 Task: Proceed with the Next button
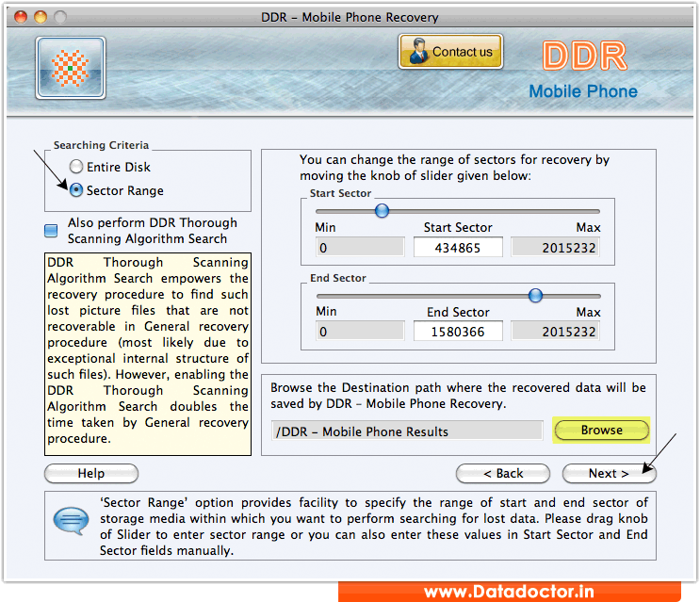(609, 474)
